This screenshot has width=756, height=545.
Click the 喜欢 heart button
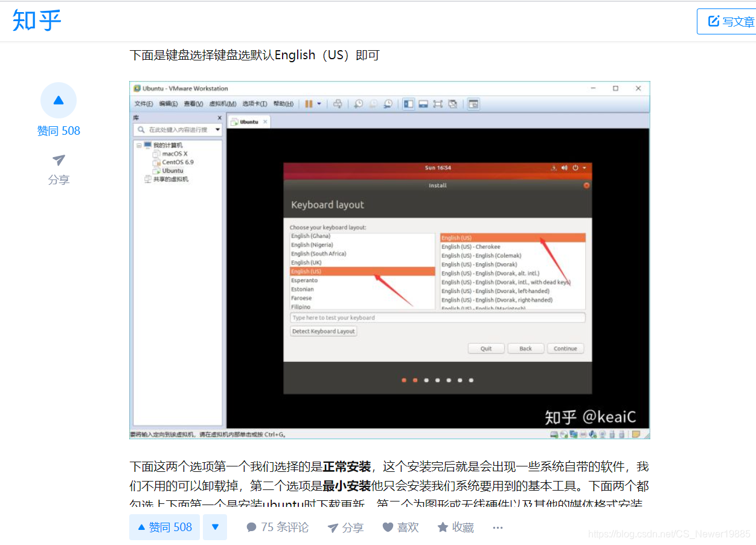click(x=401, y=527)
